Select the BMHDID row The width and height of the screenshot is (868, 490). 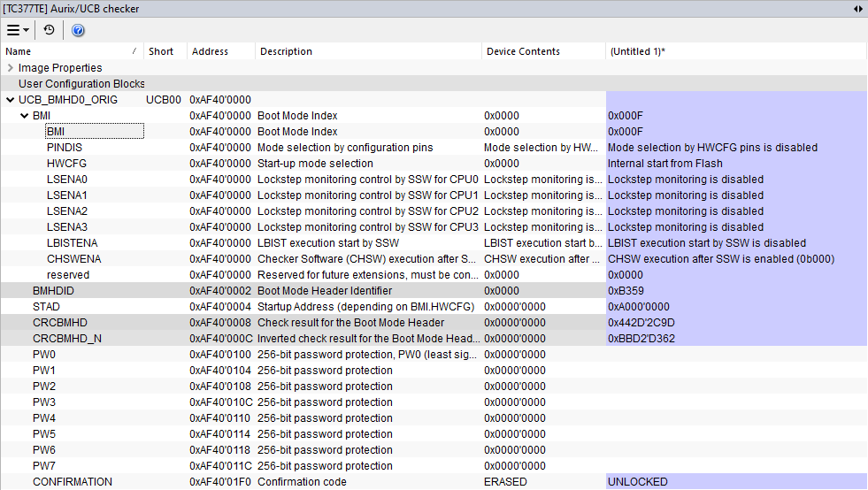tap(434, 291)
